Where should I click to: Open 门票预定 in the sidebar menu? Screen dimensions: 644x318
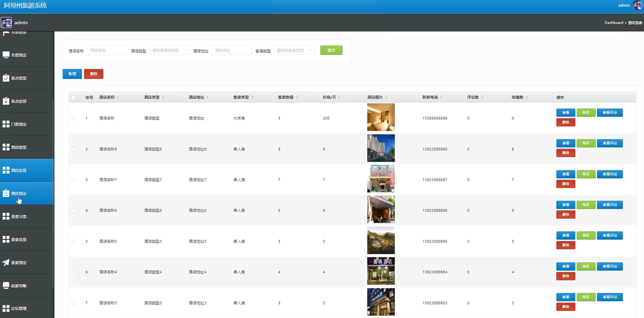tap(27, 124)
